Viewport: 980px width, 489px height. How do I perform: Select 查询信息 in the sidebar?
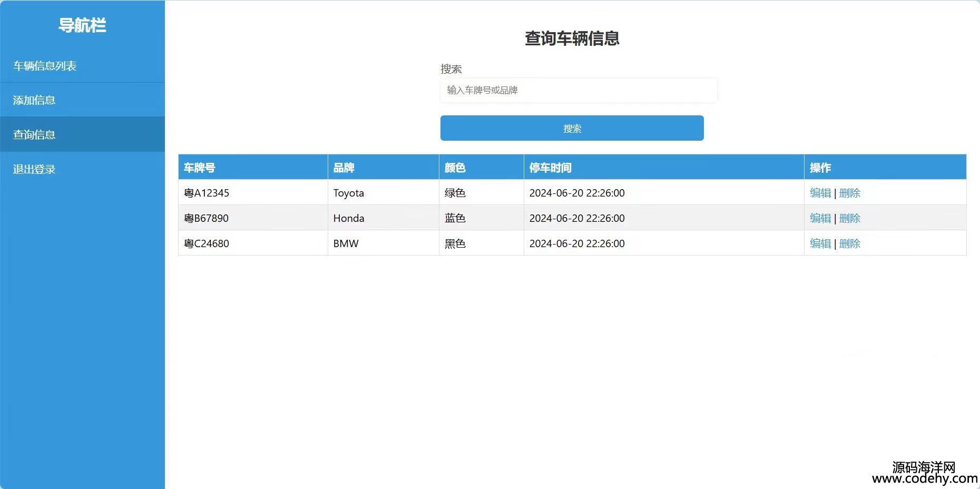(34, 135)
